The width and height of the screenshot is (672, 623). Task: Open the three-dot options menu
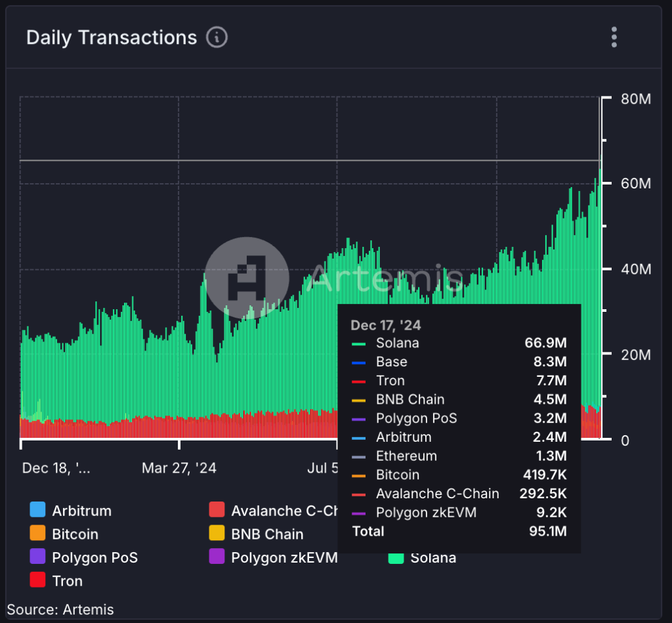(614, 37)
